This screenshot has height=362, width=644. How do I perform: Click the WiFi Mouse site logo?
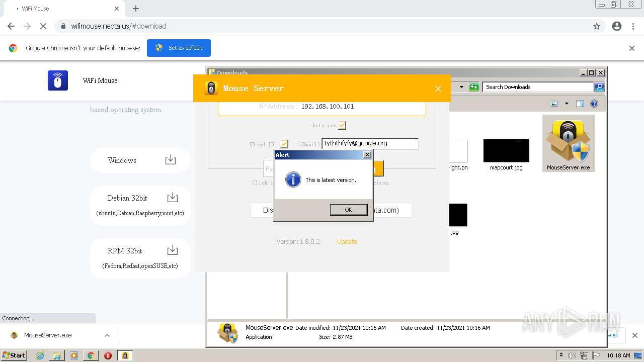coord(58,80)
